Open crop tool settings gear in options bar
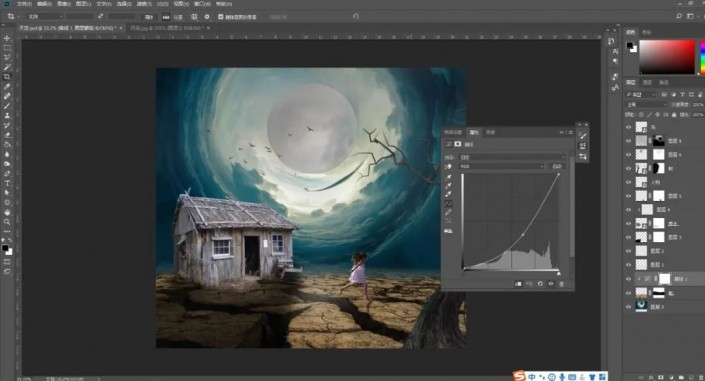Viewport: 705px width, 381px height. click(207, 17)
